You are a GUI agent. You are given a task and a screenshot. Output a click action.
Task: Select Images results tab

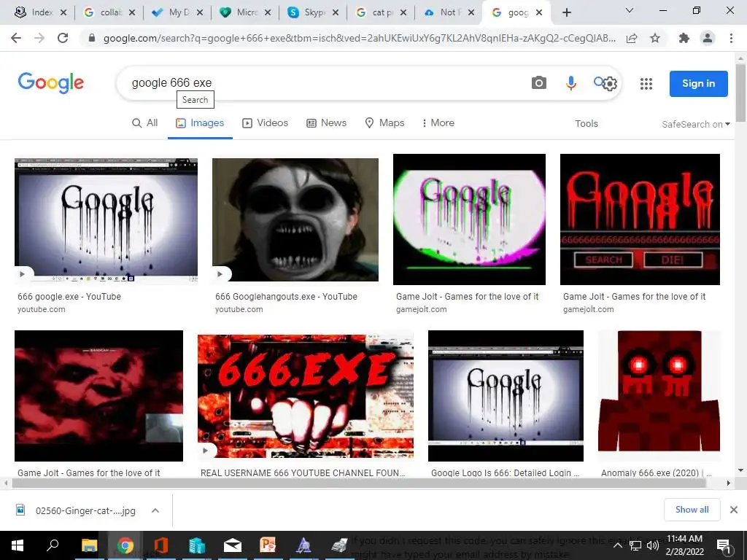(200, 122)
